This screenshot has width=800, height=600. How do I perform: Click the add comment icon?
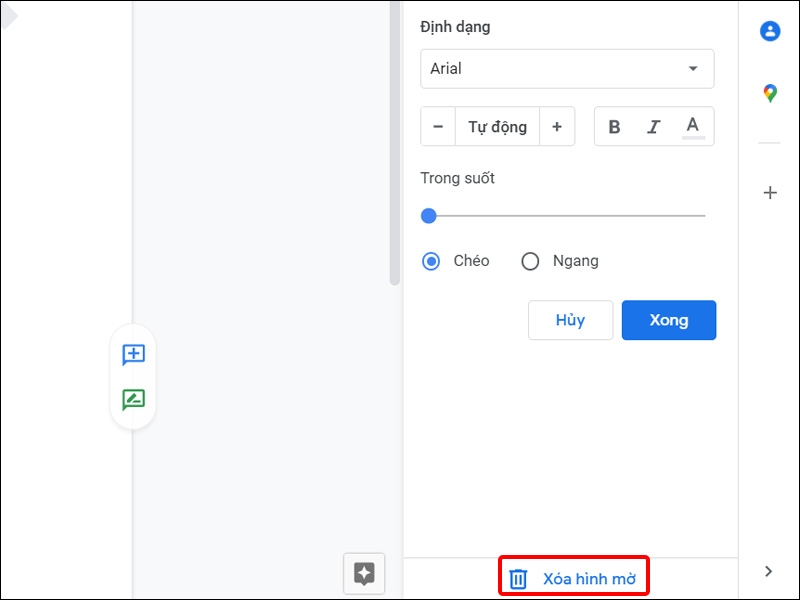134,354
